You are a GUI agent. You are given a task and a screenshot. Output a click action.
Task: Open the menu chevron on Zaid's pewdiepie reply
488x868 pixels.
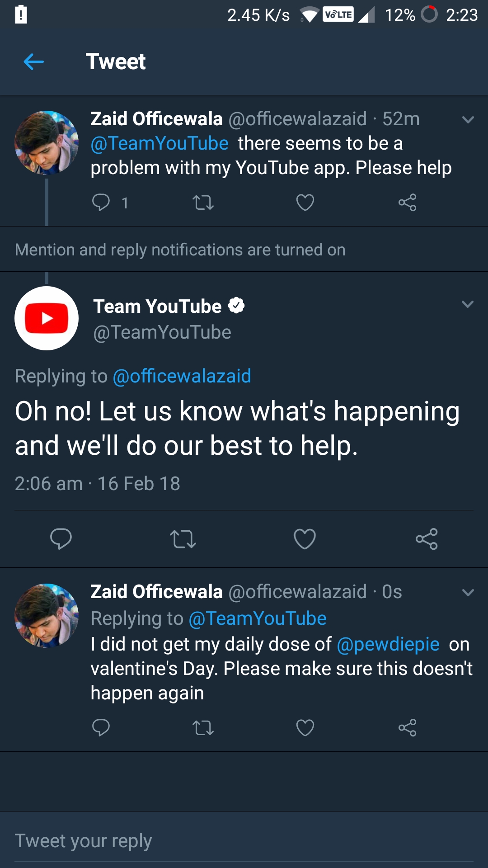(x=467, y=592)
